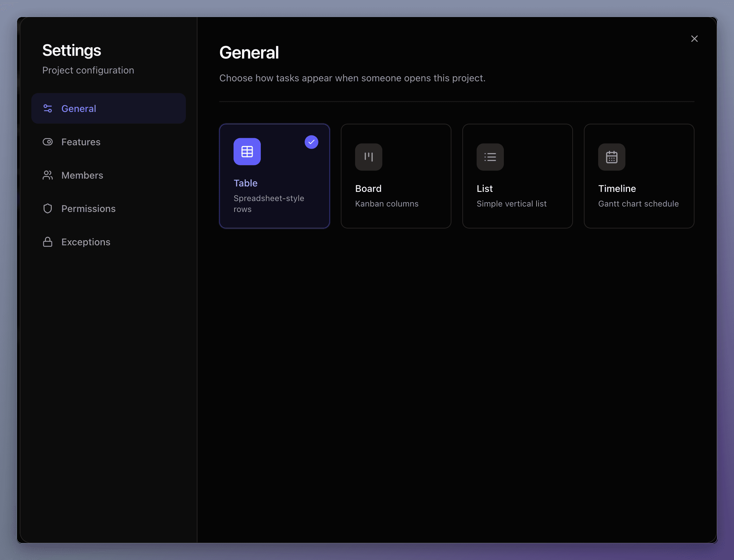Screen dimensions: 734x560
Task: Click the List lines icon
Action: tap(490, 157)
